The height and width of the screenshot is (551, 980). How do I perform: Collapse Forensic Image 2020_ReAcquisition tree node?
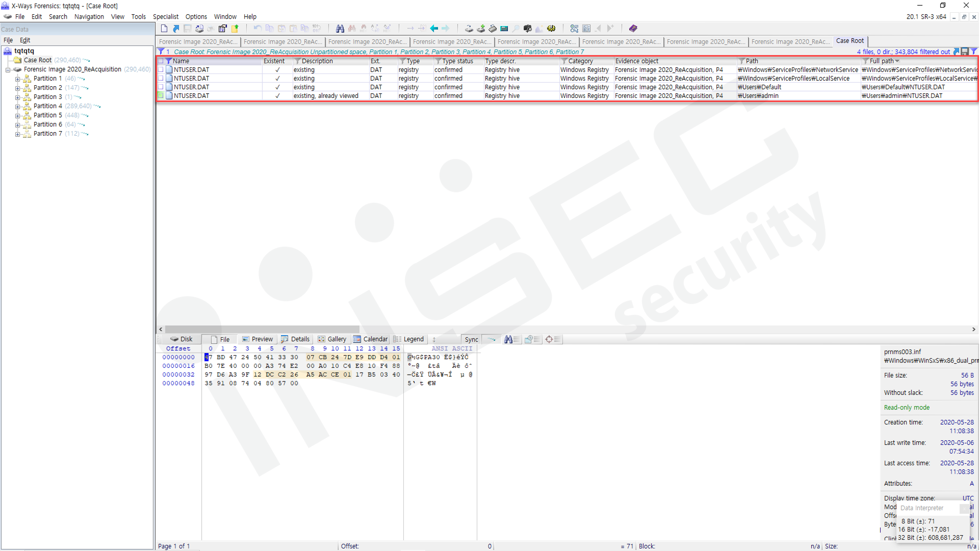coord(8,70)
